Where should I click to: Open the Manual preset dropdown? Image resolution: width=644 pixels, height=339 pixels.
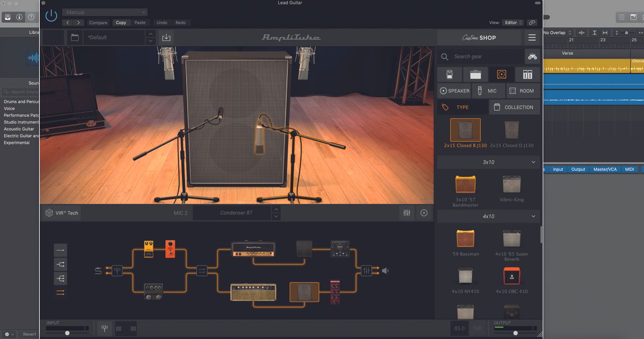(104, 12)
